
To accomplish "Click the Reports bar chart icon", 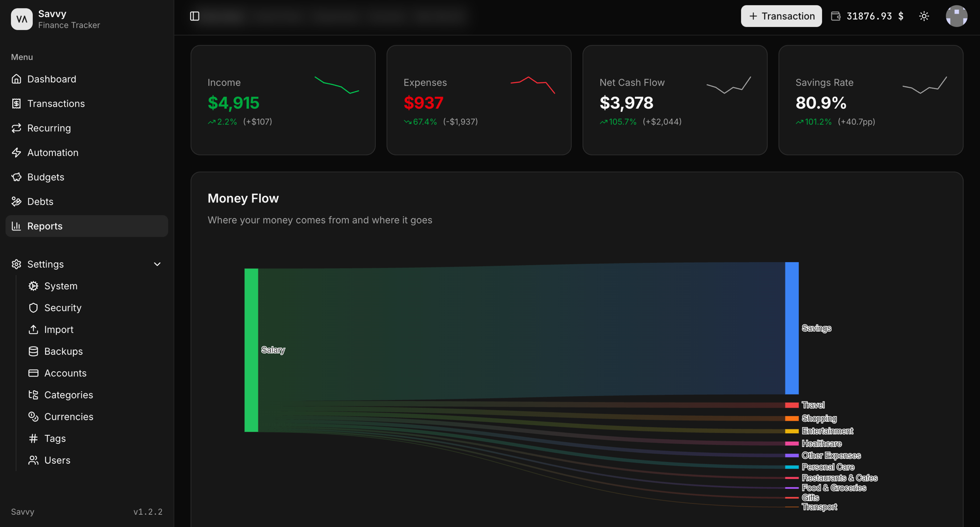I will [x=17, y=226].
